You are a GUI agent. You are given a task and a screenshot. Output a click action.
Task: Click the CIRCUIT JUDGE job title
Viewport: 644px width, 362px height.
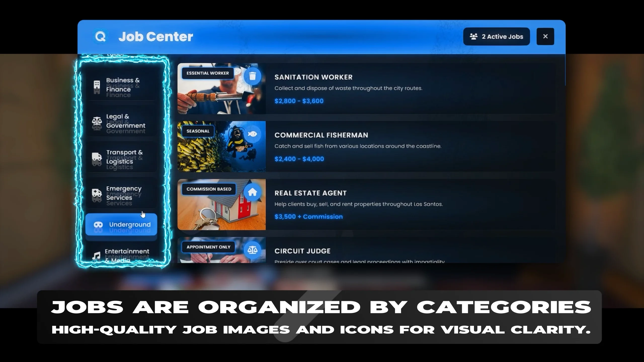302,251
